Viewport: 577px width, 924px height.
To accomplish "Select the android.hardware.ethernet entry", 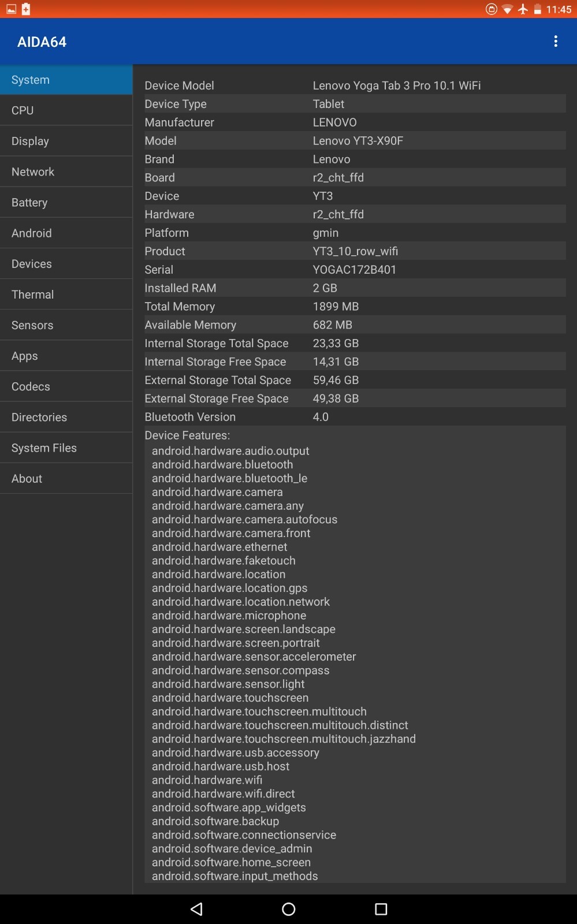I will click(219, 547).
